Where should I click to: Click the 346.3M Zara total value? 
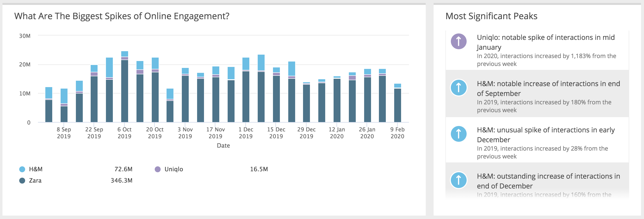tap(122, 181)
